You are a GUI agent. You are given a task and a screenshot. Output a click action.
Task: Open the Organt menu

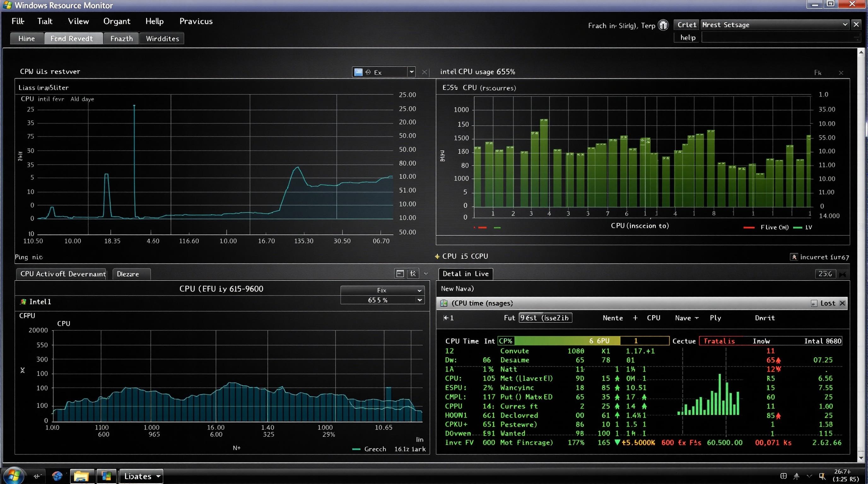coord(117,21)
